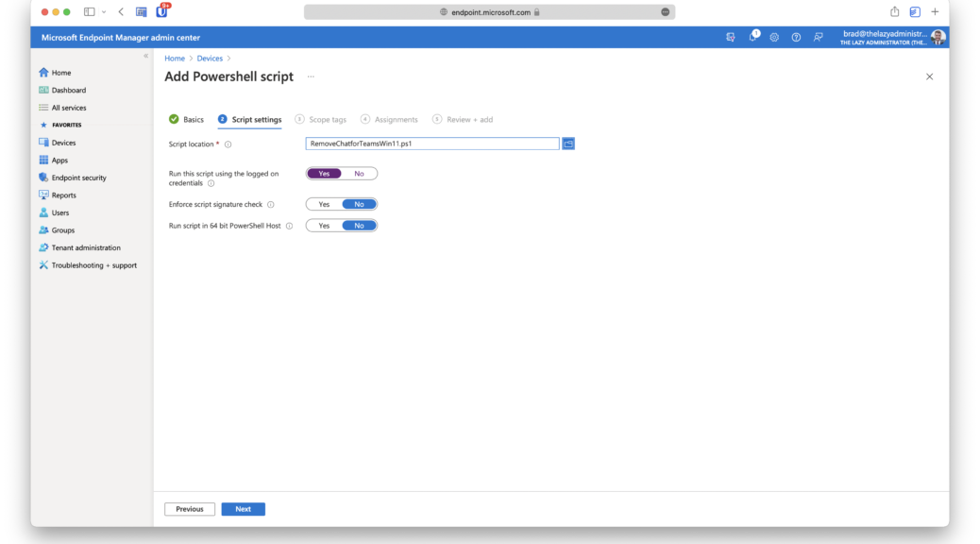The width and height of the screenshot is (980, 544).
Task: Switch to the Scope tags tab
Action: tap(321, 119)
